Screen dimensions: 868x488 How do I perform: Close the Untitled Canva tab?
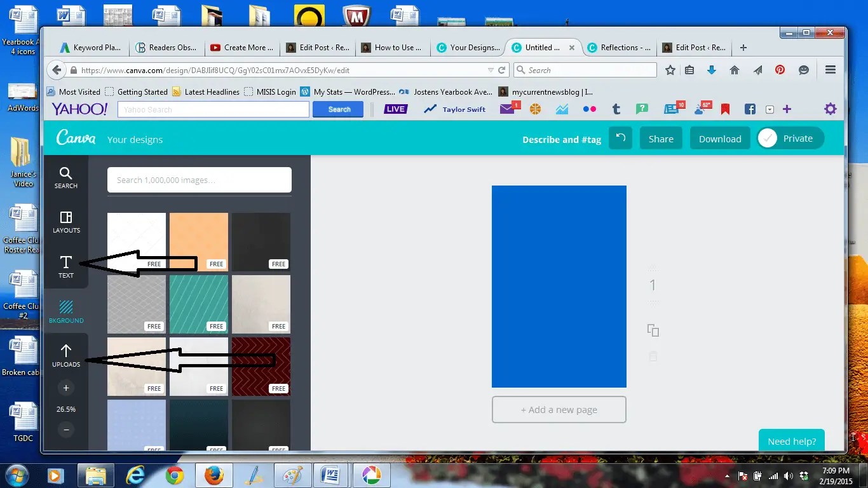pyautogui.click(x=572, y=48)
